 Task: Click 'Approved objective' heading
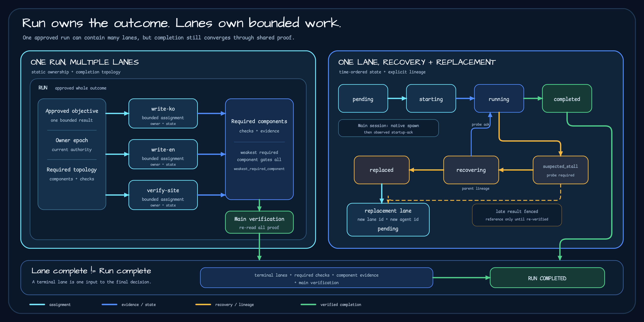[72, 111]
